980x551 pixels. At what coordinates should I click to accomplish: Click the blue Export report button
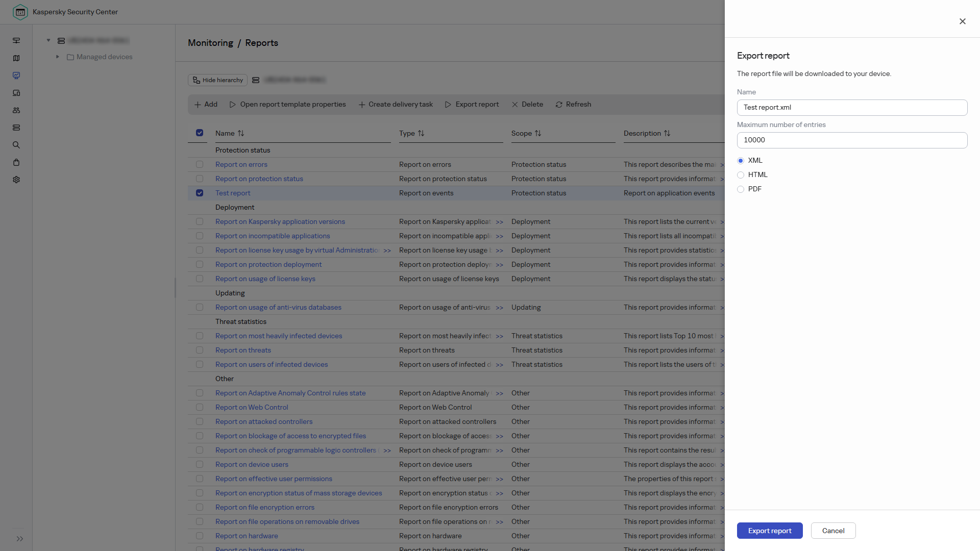pos(770,531)
